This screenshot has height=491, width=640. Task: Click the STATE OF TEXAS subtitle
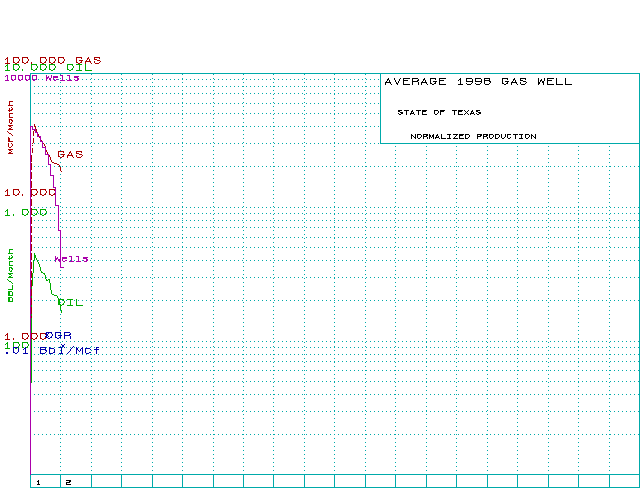pos(438,112)
